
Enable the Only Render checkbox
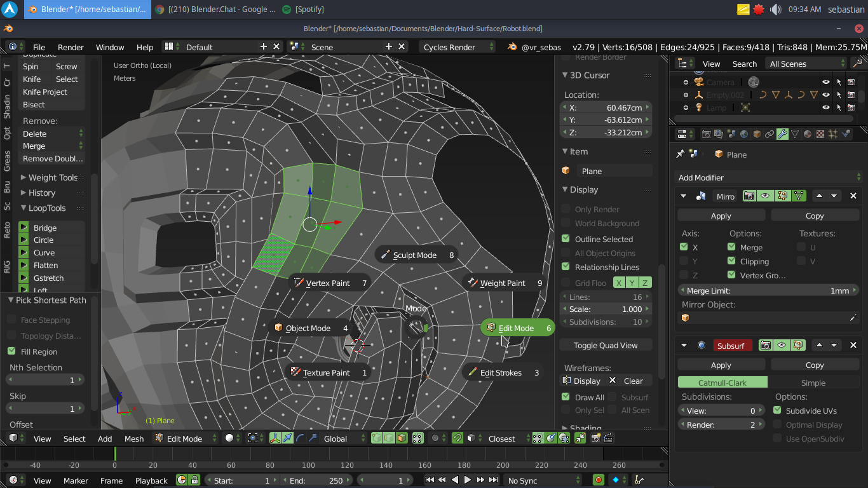pos(566,209)
